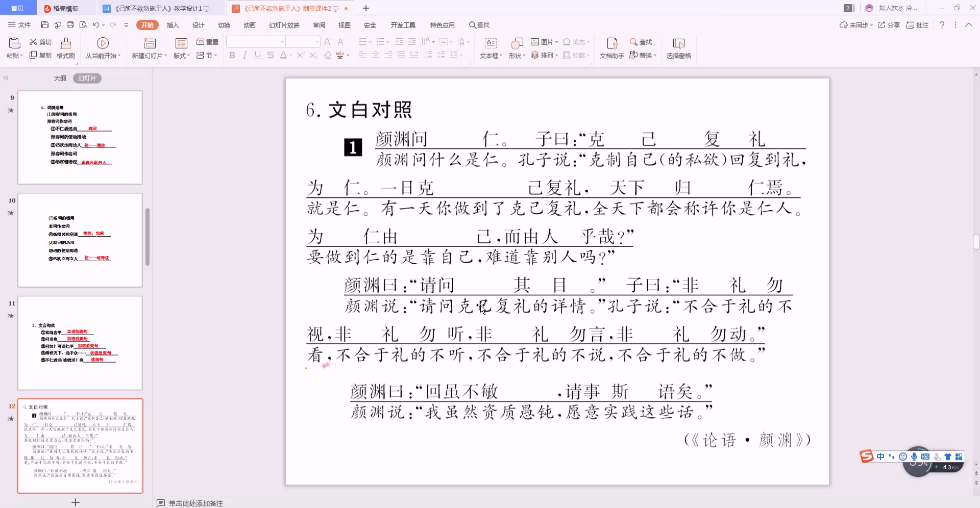The height and width of the screenshot is (508, 980).
Task: Click the Fill (填充) color button
Action: [576, 42]
